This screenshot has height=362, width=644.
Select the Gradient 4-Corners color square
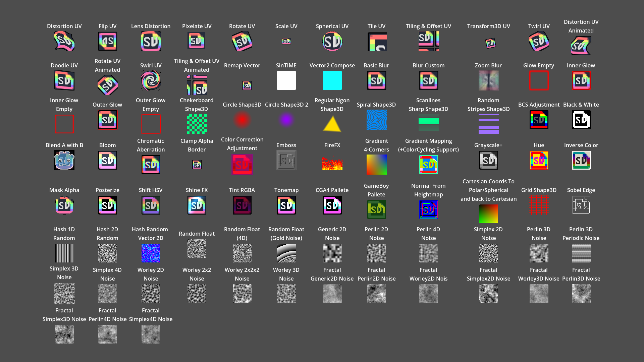click(376, 165)
